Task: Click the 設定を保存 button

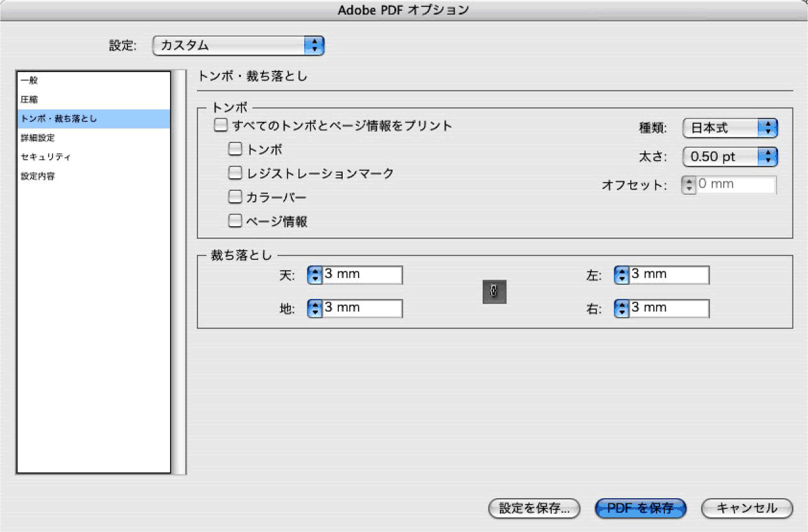Action: tap(534, 508)
